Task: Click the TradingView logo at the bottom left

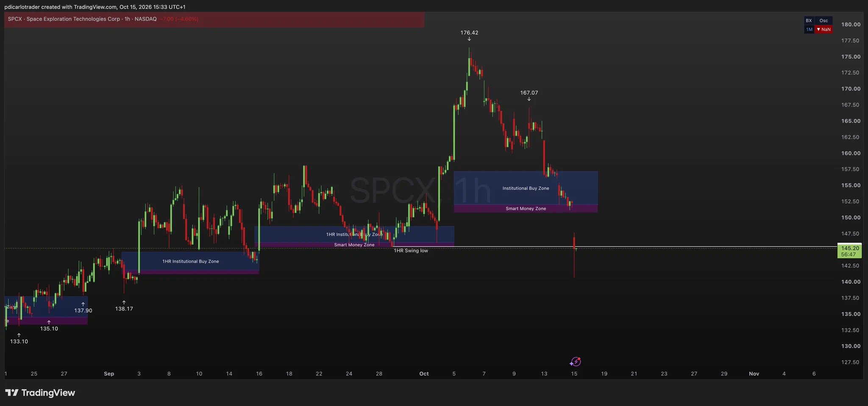Action: pos(40,393)
